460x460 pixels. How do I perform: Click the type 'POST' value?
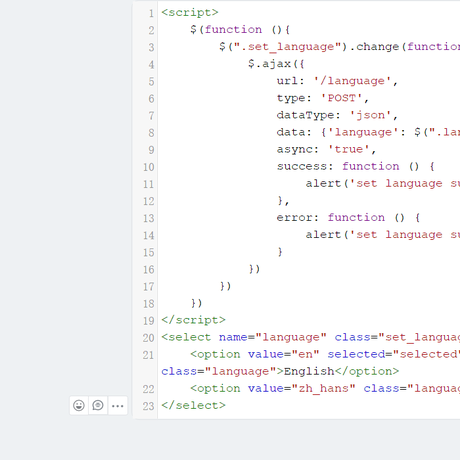tap(342, 98)
